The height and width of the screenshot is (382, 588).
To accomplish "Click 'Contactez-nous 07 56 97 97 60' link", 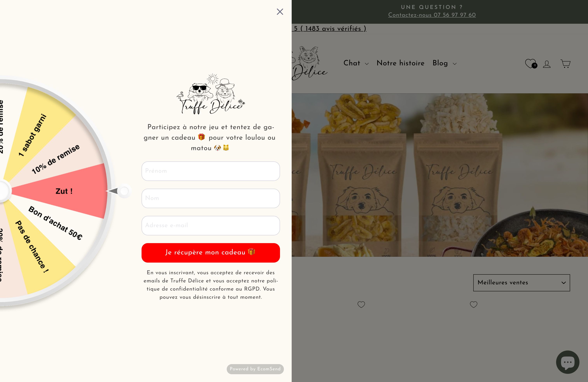I will [432, 15].
